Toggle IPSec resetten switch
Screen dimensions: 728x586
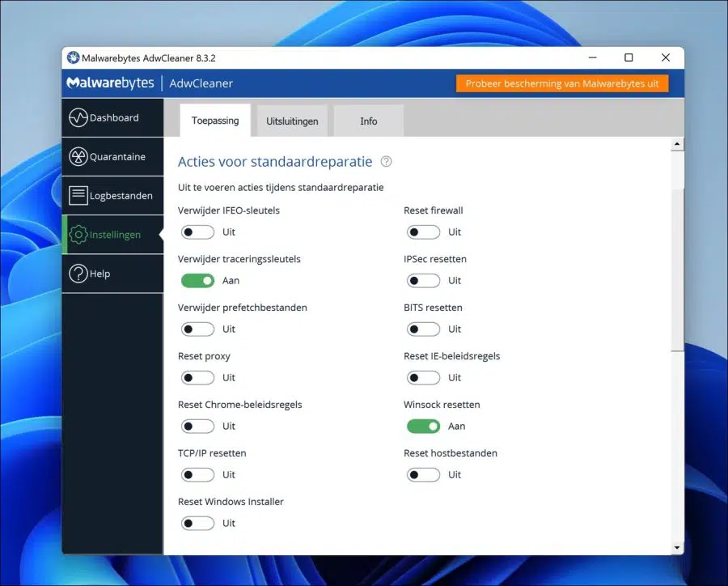(x=423, y=281)
